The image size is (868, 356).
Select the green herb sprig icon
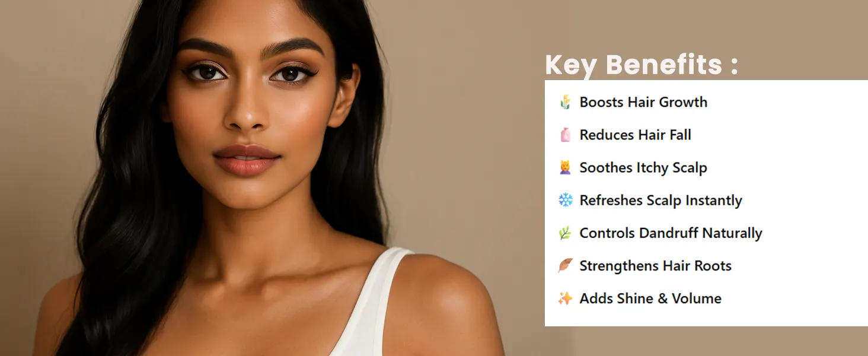(565, 233)
